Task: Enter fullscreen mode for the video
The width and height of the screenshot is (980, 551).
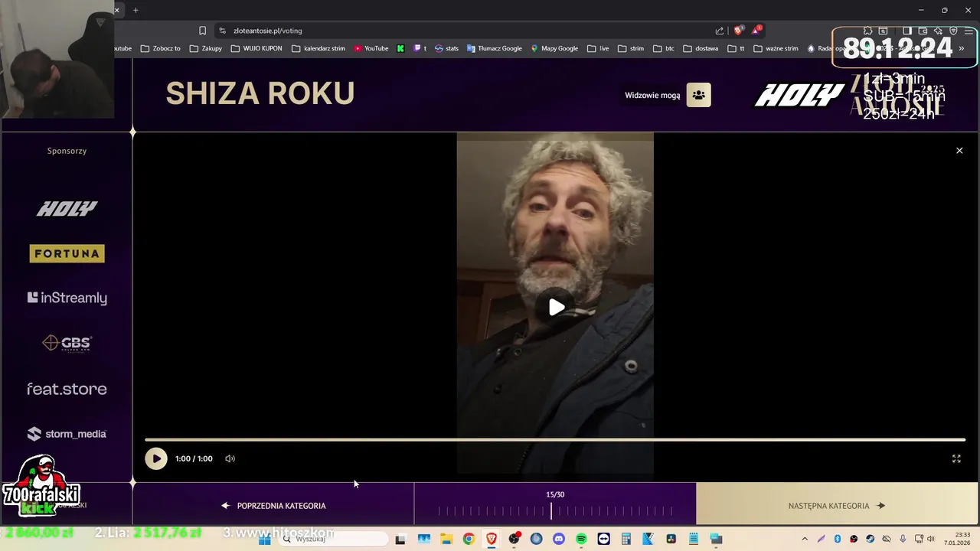Action: point(956,458)
